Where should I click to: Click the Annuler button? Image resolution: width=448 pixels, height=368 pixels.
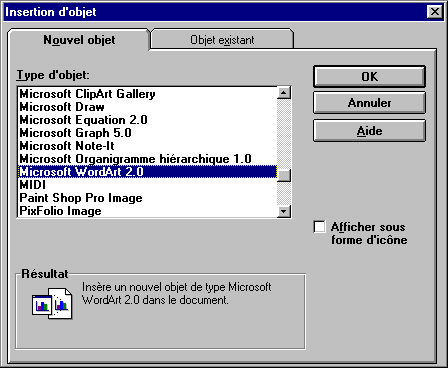click(369, 103)
